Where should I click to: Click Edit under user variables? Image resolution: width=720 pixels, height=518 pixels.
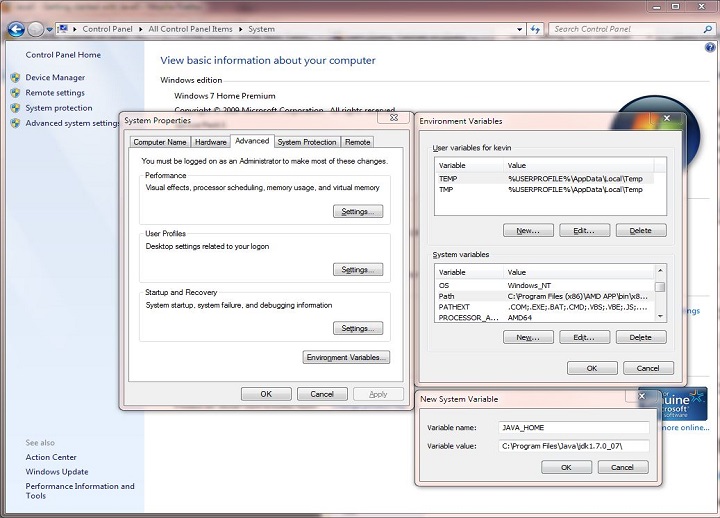[x=585, y=231]
